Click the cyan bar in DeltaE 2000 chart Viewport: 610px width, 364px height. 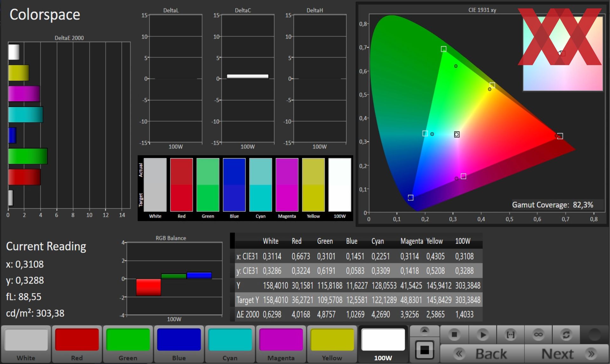point(26,115)
